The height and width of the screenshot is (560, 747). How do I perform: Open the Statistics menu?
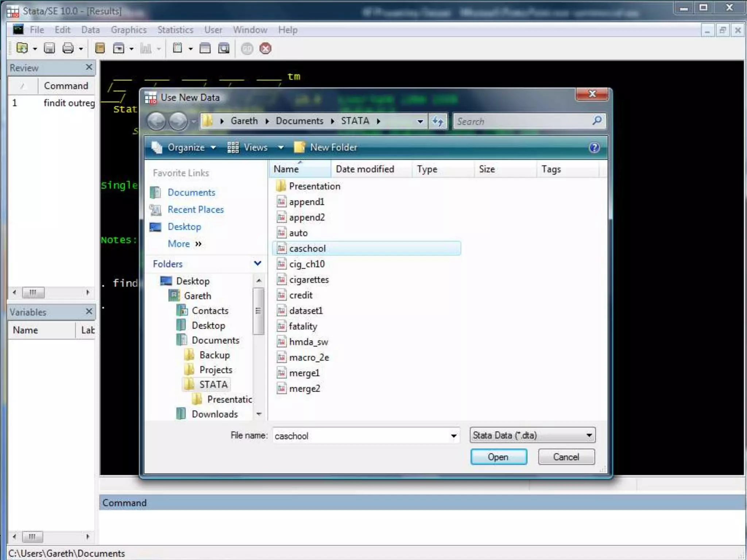pos(175,30)
